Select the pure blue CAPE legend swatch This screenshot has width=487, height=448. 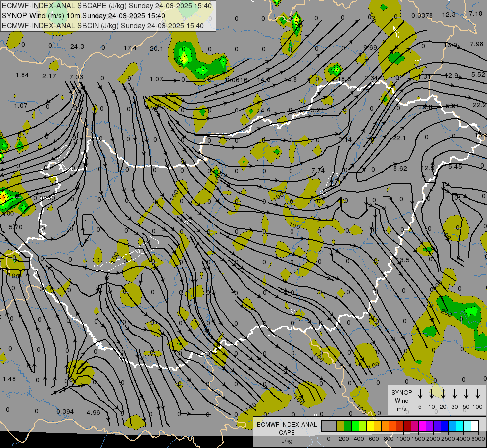click(445, 426)
